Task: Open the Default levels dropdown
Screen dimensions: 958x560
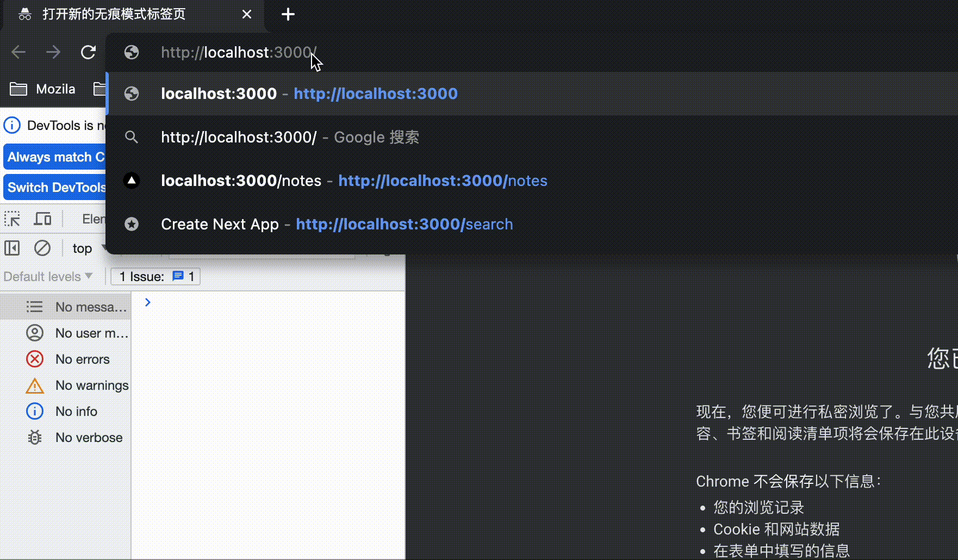Action: [48, 276]
